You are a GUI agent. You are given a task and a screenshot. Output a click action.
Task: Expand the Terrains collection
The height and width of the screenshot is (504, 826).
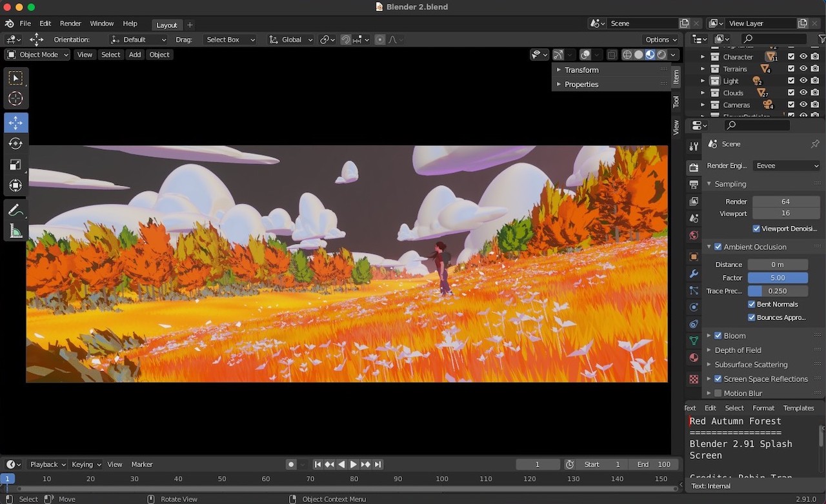703,69
